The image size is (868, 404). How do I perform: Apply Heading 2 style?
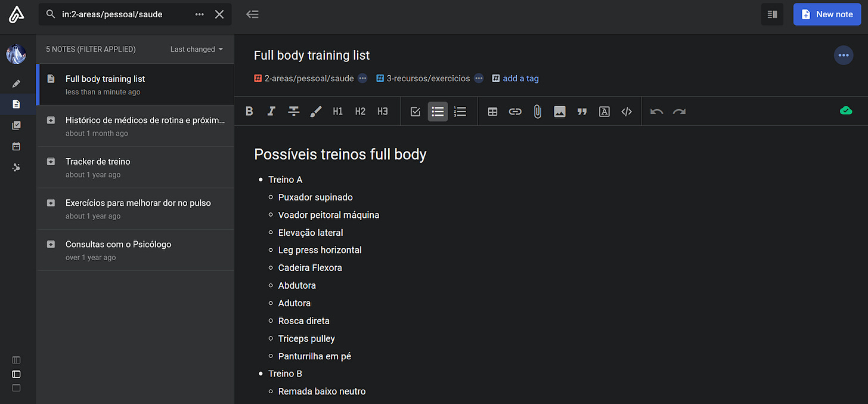[360, 111]
